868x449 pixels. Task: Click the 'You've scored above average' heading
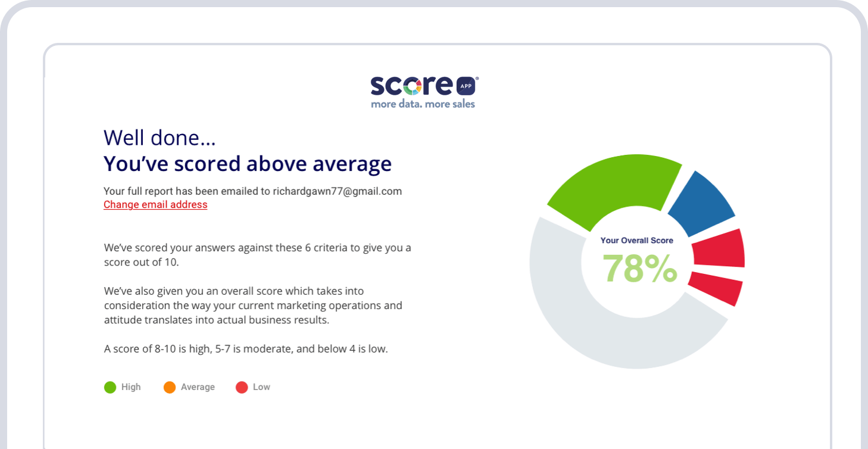[x=248, y=164]
